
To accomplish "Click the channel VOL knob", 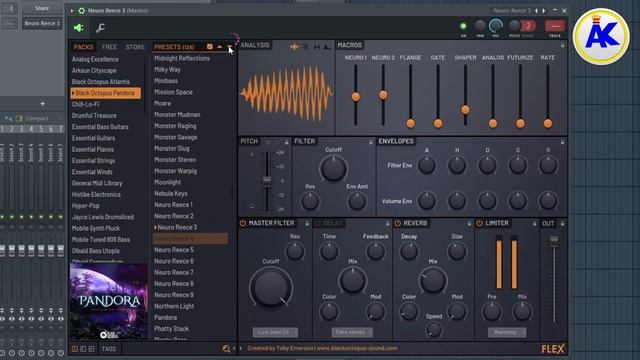I will click(x=496, y=26).
